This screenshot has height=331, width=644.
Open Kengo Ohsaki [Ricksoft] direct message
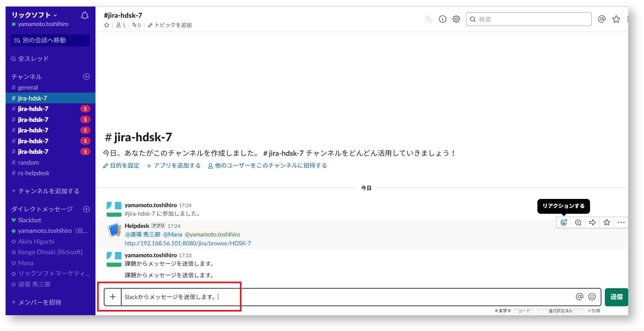[x=50, y=252]
